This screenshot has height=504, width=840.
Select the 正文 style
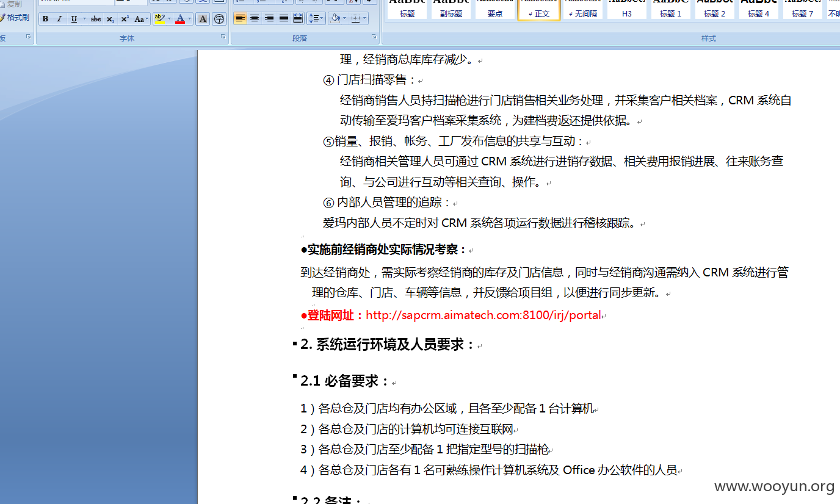[539, 9]
